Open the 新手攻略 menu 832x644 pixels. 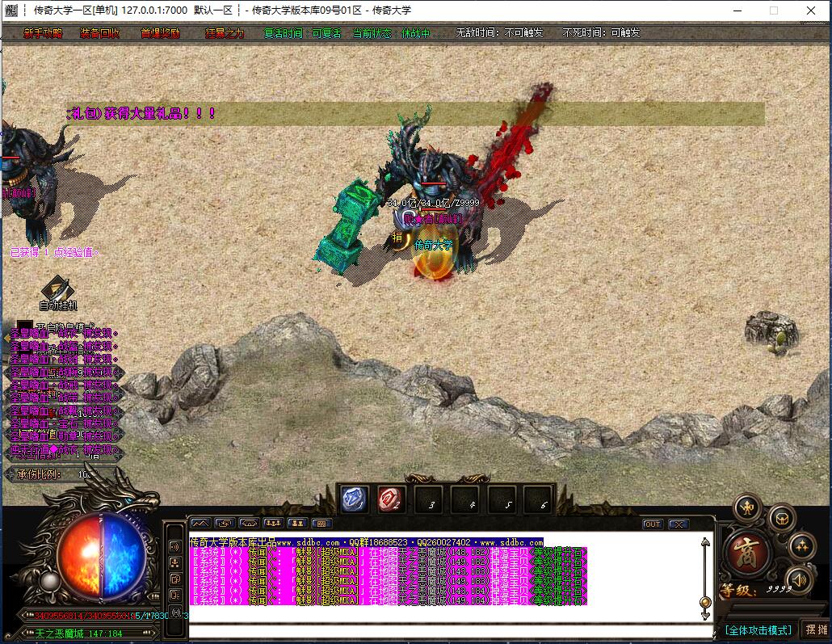(43, 33)
